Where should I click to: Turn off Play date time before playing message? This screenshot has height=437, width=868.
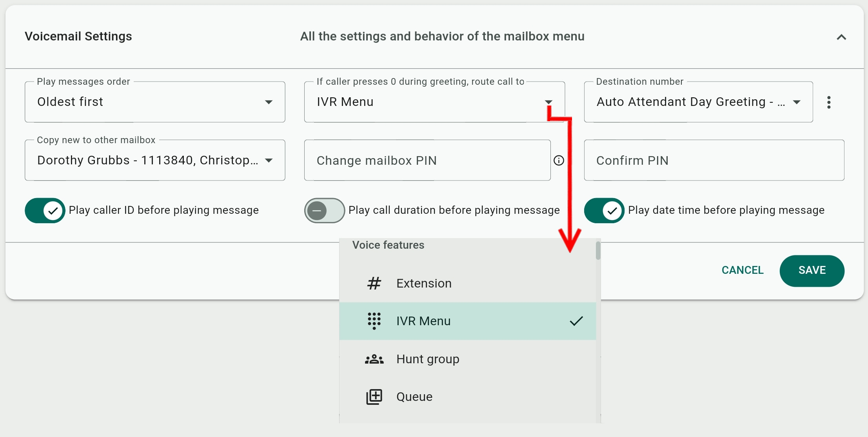pyautogui.click(x=604, y=211)
